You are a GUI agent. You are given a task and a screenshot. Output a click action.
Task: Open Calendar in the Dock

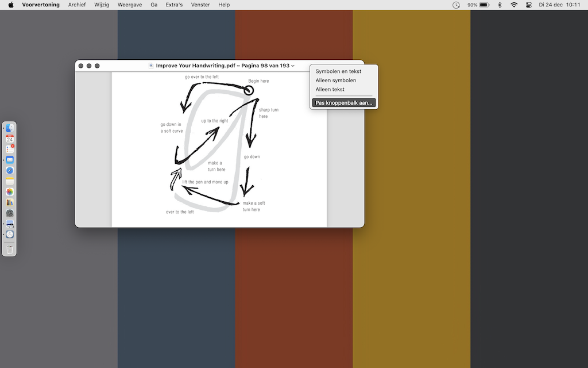click(10, 139)
